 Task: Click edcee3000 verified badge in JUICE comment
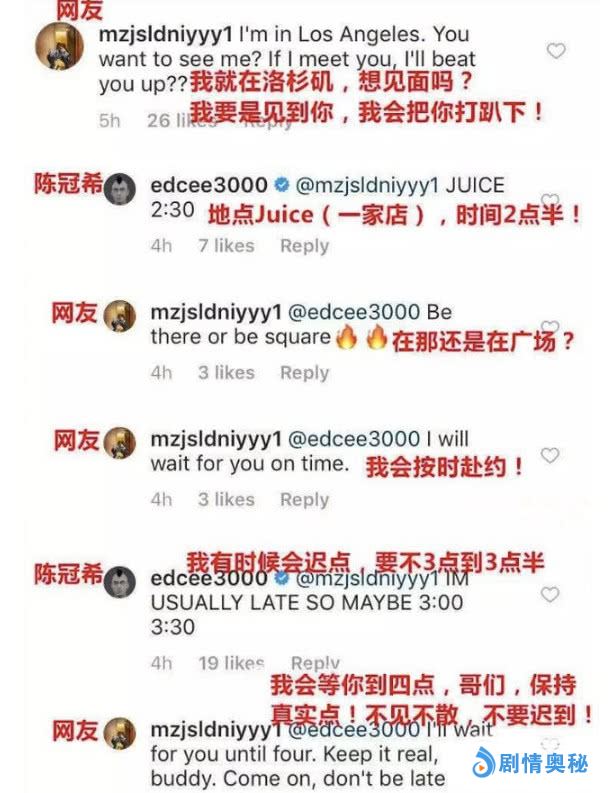tap(282, 185)
